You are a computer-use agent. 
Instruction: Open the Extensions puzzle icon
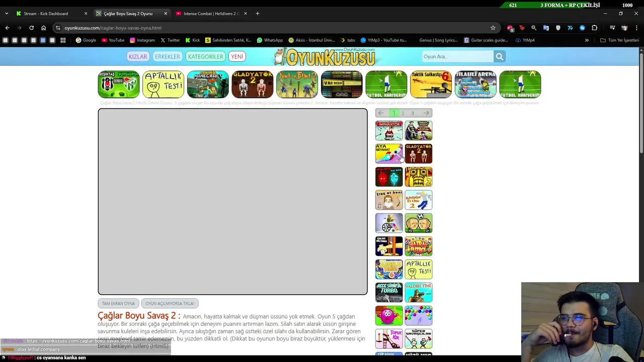coord(595,28)
